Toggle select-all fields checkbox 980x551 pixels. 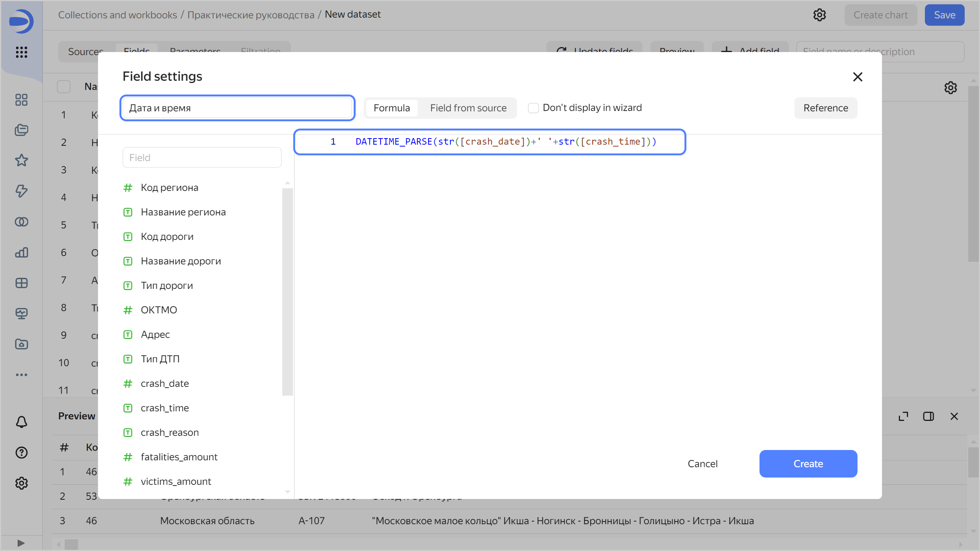tap(64, 86)
